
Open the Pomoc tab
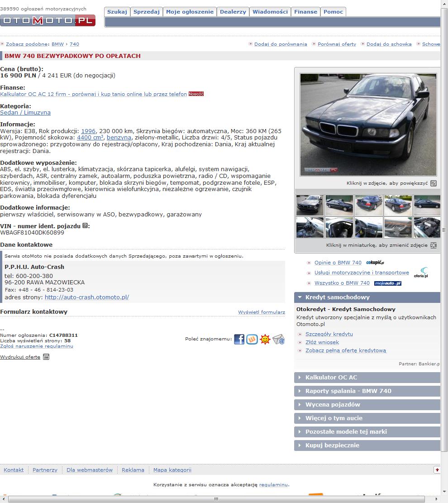click(x=333, y=12)
